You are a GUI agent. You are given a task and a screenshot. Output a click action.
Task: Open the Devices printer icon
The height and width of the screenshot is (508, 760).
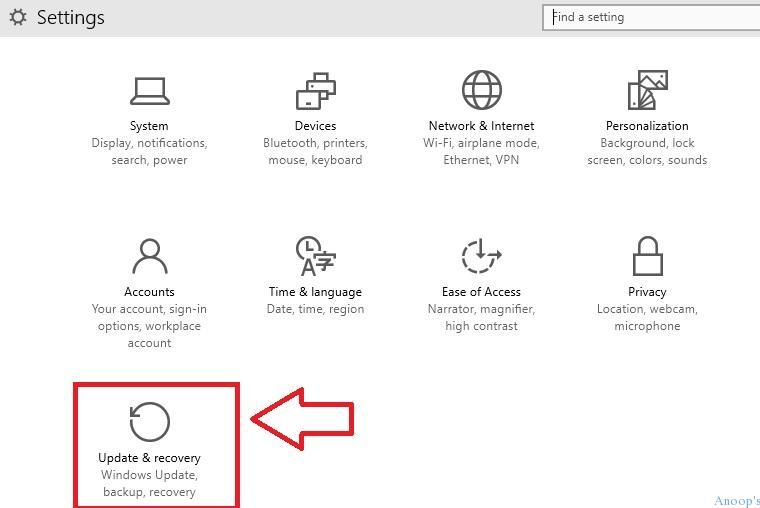point(316,91)
